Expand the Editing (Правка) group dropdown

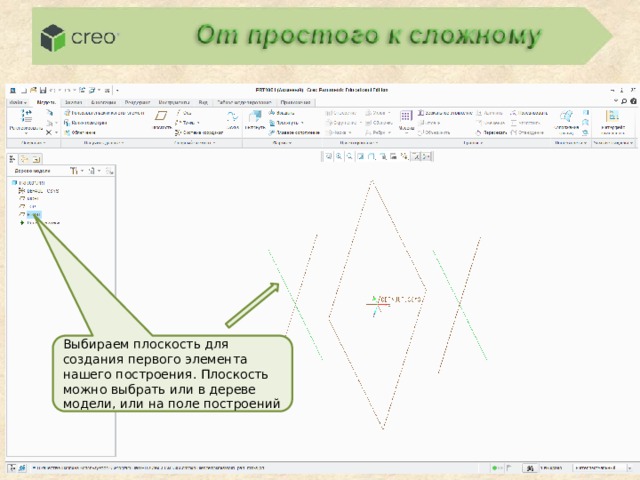click(x=473, y=143)
